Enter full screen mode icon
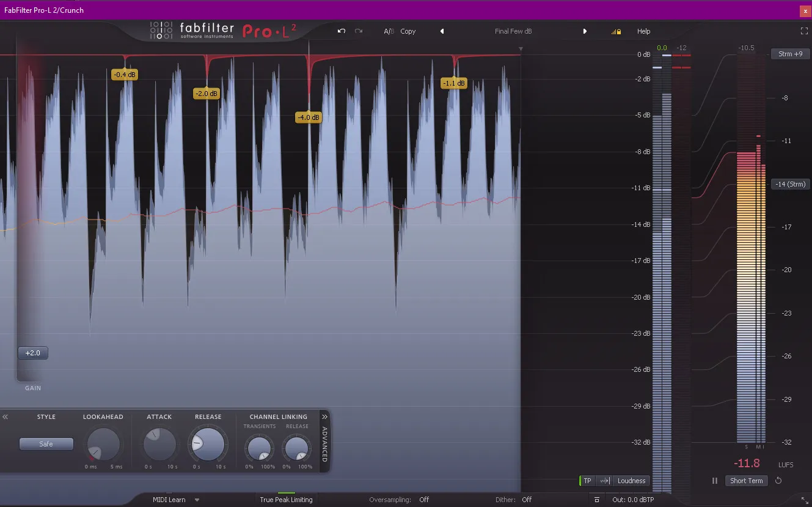 coord(804,31)
